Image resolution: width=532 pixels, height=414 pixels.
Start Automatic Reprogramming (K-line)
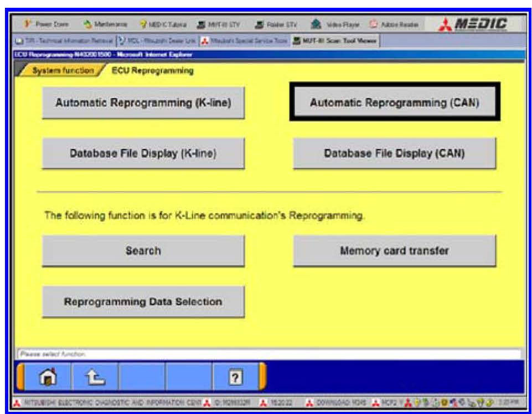point(143,103)
